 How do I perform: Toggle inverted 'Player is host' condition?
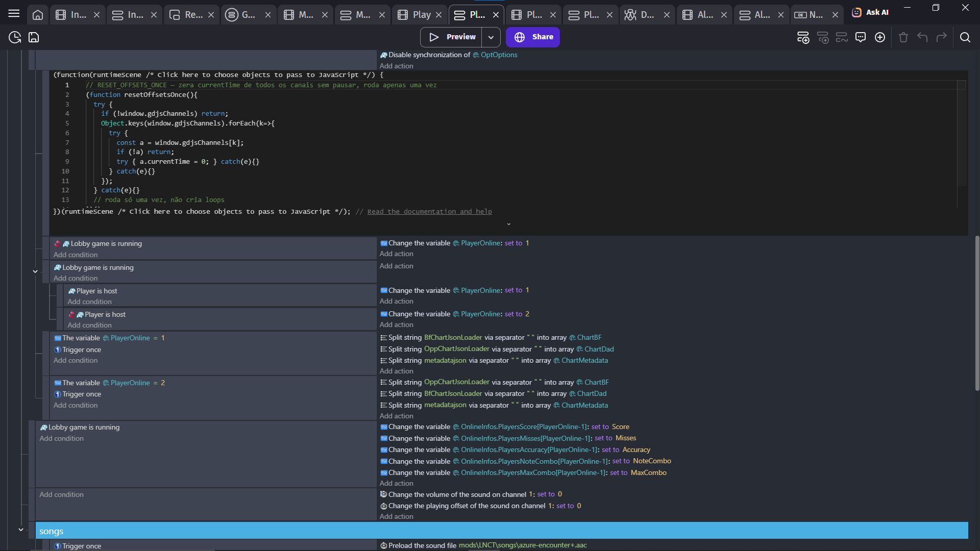(105, 315)
